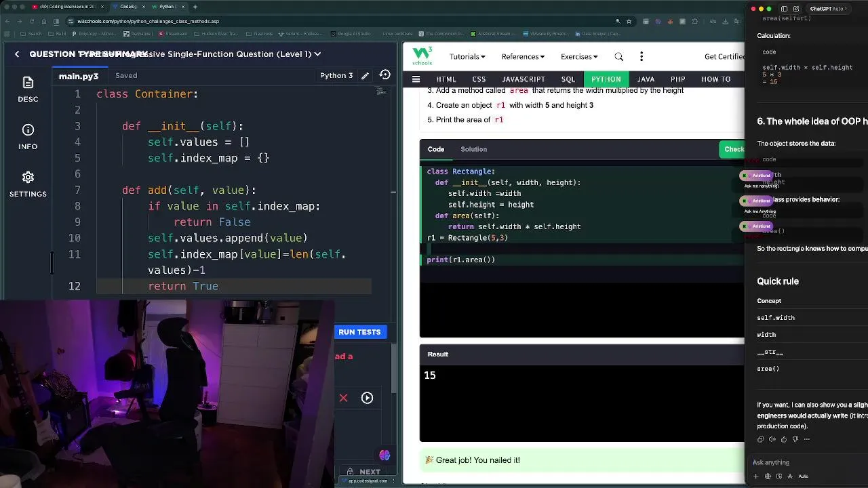Viewport: 868px width, 488px height.
Task: Open the Python 3 language selector
Action: click(x=336, y=75)
